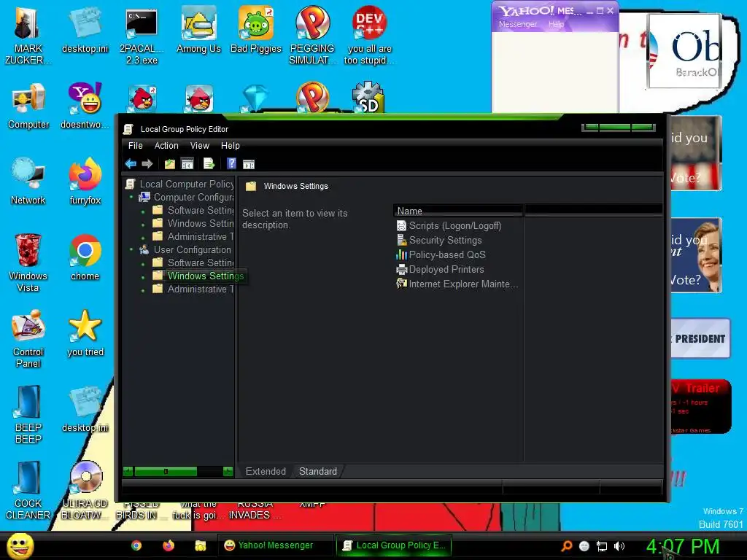
Task: Select the 2PACAL 2.3.exe desktop icon
Action: pyautogui.click(x=142, y=36)
